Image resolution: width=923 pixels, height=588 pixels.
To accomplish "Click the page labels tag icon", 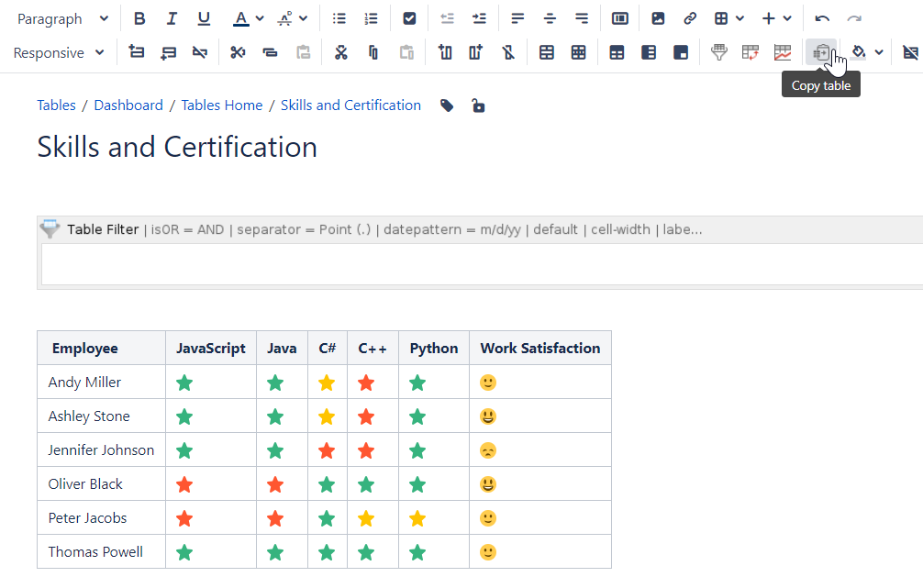I will (x=447, y=105).
